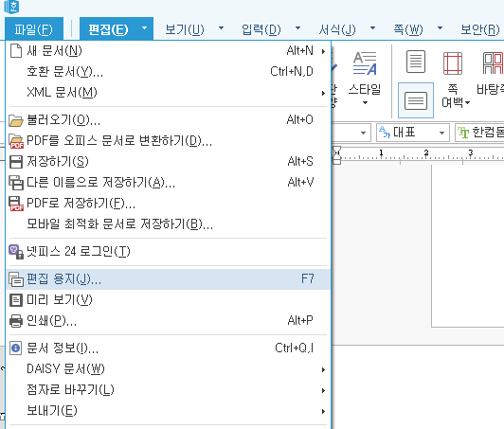Click the blank document page area
This screenshot has width=504, height=429.
468,246
